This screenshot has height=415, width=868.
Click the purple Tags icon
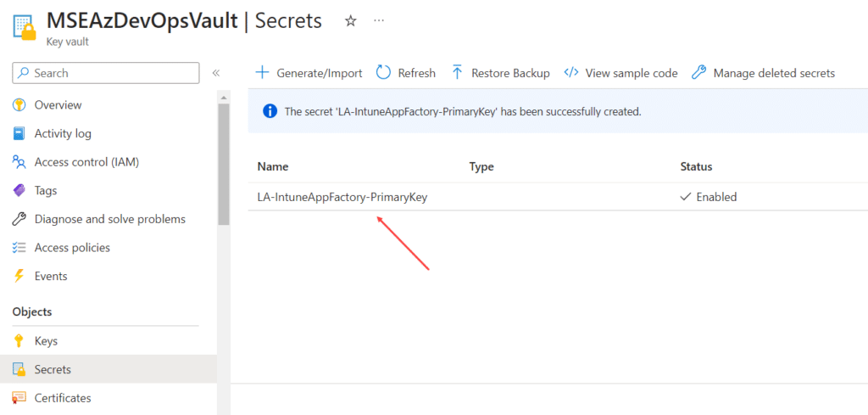tap(19, 191)
